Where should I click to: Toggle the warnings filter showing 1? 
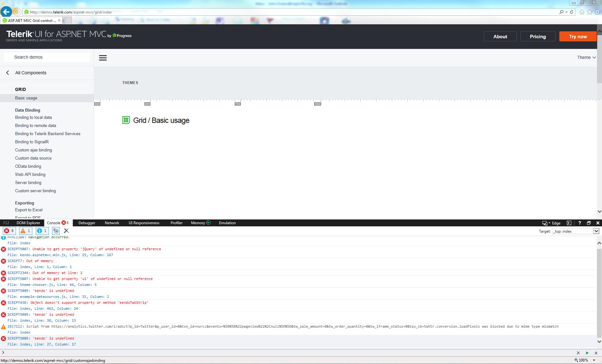[25, 231]
